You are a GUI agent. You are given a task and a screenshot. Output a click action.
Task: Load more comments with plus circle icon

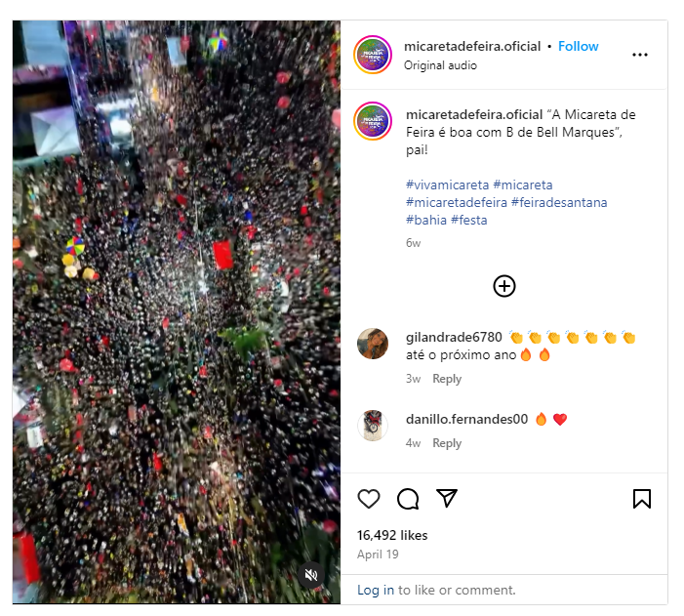pos(504,286)
